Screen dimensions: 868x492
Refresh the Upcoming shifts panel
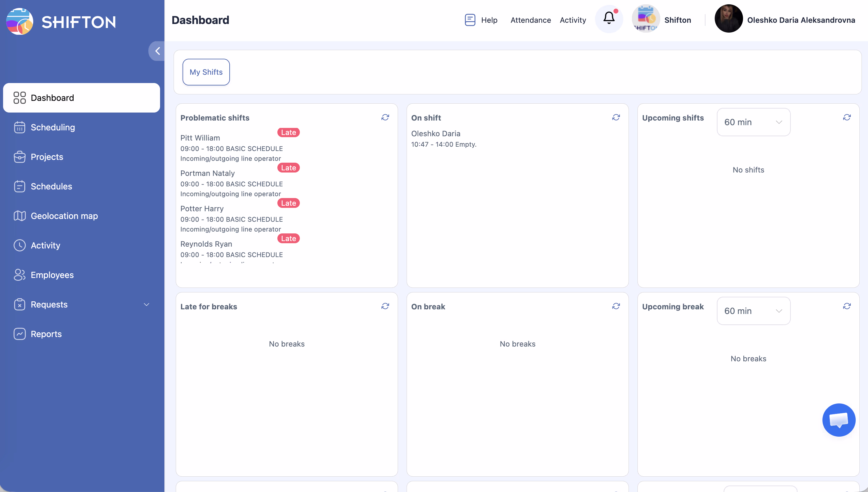pos(847,117)
